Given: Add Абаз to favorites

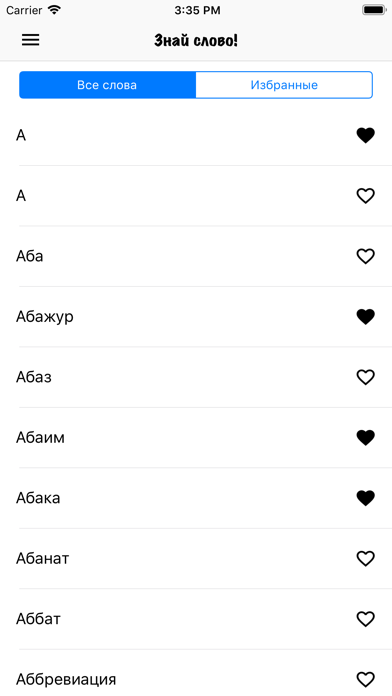Looking at the screenshot, I should pyautogui.click(x=365, y=377).
